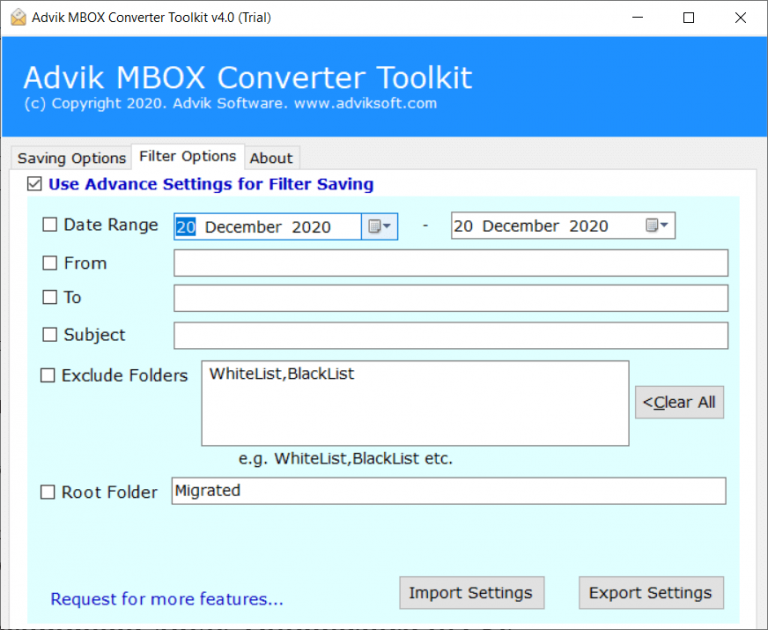Follow the Request for more features link

pyautogui.click(x=167, y=599)
